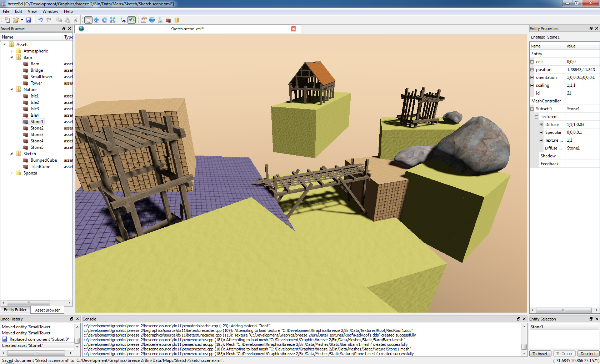Image resolution: width=600 pixels, height=364 pixels.
Task: Click the Asset Browser horizontal scrollbar
Action: pos(28,303)
